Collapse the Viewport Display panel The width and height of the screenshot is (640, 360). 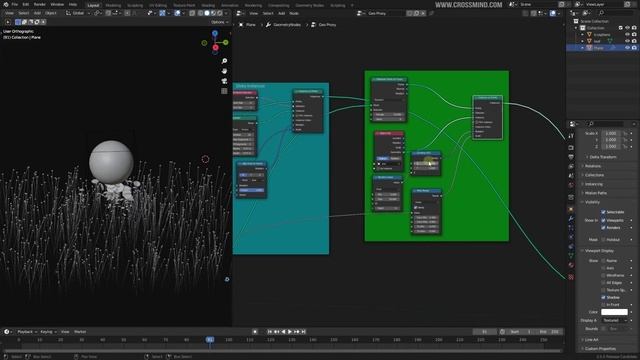tap(598, 251)
